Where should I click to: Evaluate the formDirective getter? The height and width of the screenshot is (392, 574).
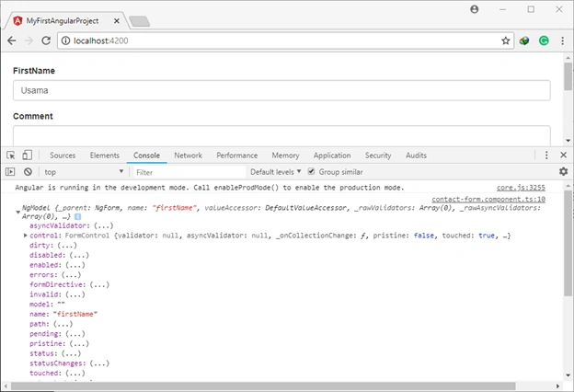tap(99, 284)
